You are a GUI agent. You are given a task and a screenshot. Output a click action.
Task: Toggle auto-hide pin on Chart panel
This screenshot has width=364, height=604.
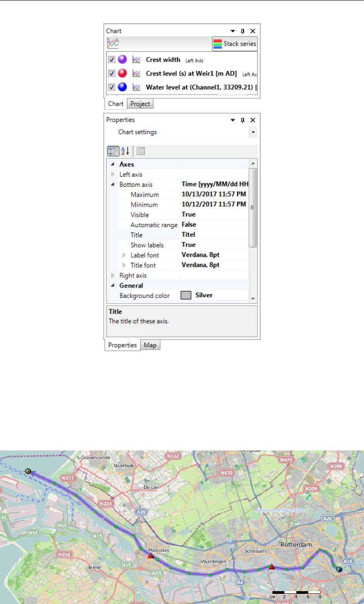[x=242, y=31]
